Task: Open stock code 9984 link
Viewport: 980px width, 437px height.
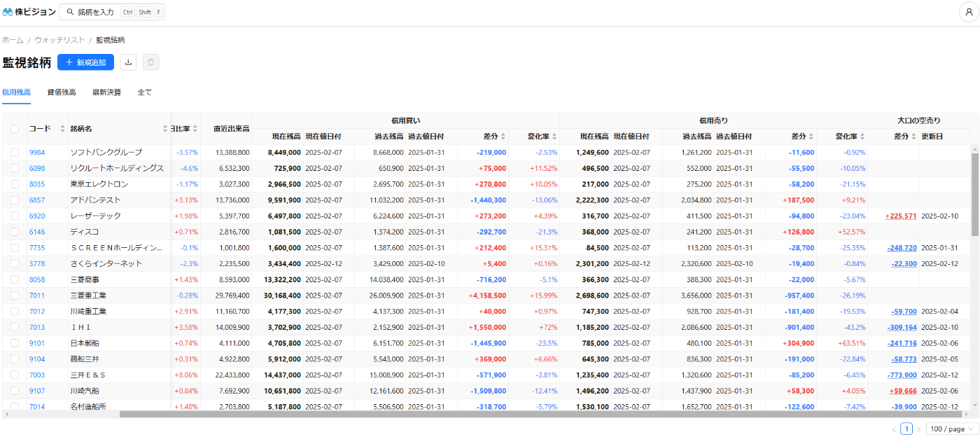Action: click(x=37, y=152)
